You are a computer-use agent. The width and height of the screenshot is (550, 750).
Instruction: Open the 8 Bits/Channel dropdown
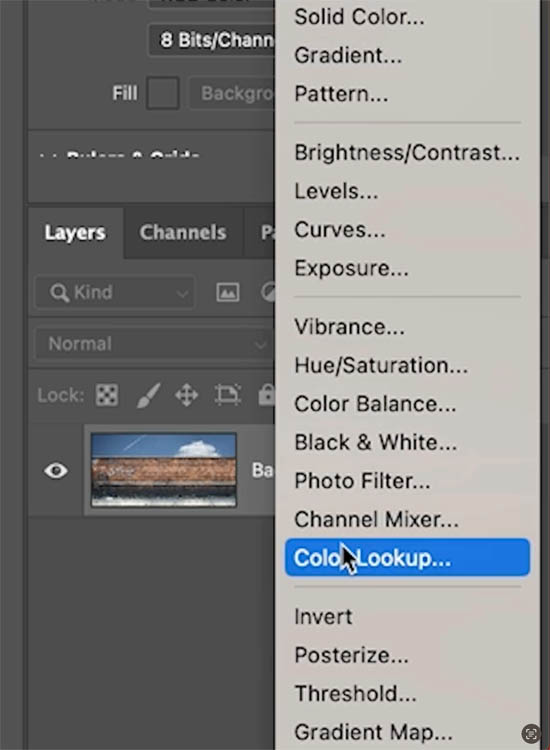[212, 40]
